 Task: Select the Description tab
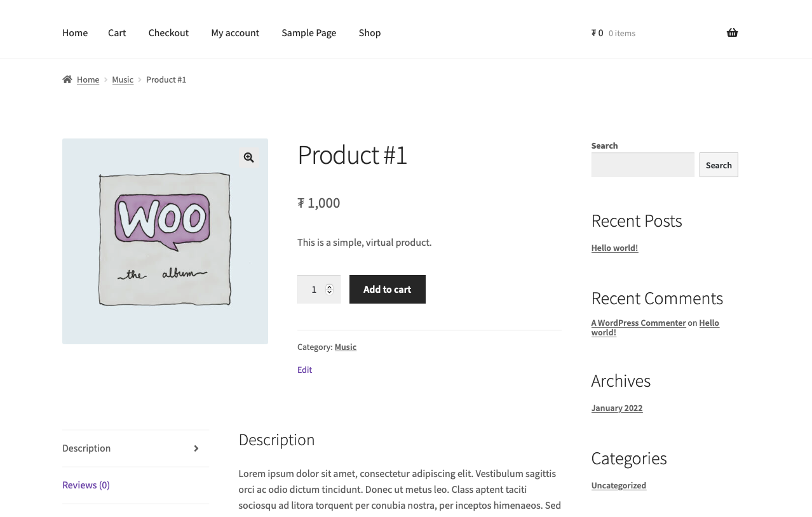click(135, 448)
